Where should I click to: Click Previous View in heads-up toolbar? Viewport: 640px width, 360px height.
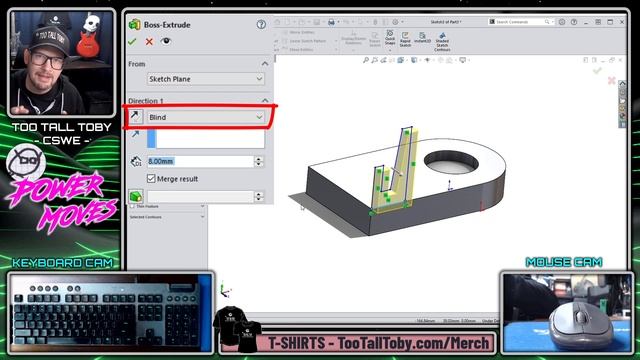(x=383, y=60)
